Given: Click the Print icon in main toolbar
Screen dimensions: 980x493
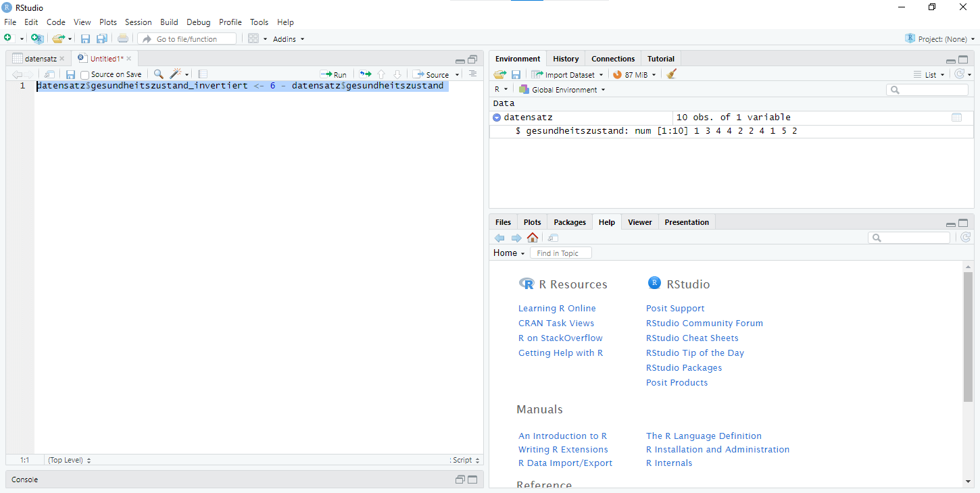Looking at the screenshot, I should (122, 38).
